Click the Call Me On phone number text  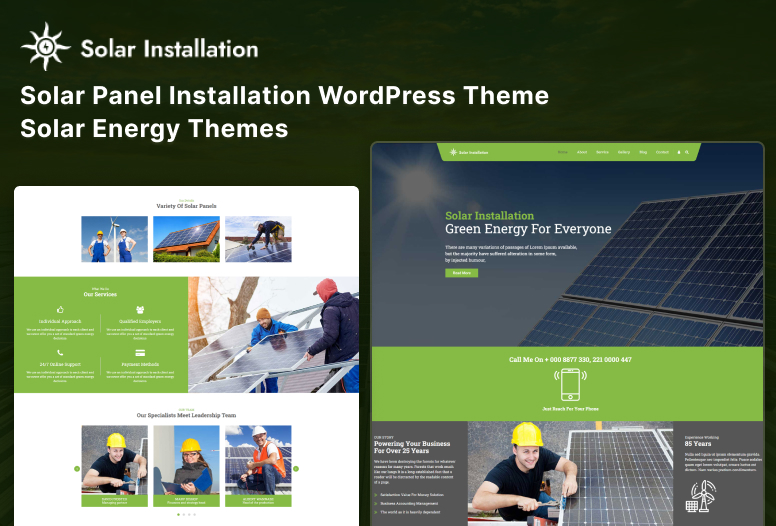click(570, 359)
